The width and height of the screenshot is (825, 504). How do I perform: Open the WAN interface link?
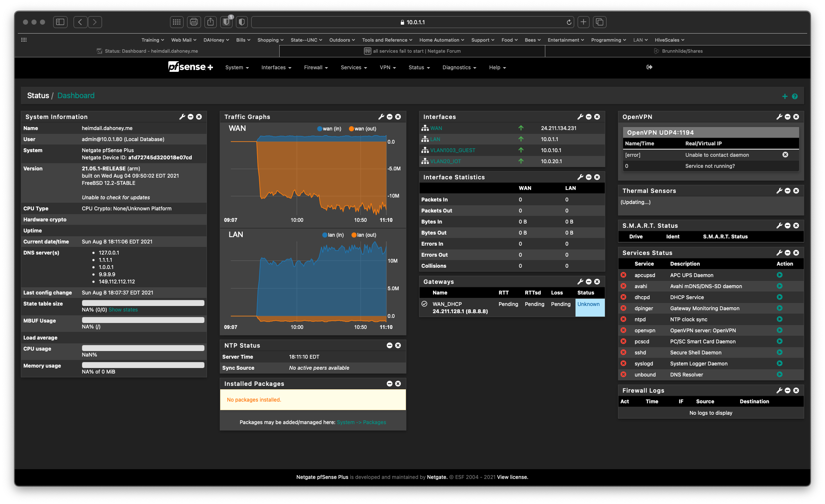[436, 128]
